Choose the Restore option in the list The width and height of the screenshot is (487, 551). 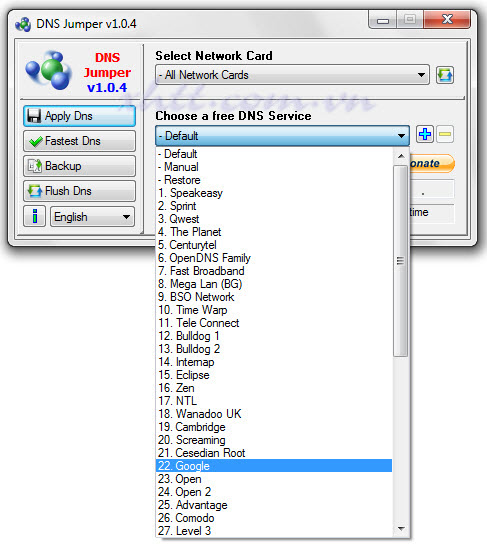[x=274, y=180]
